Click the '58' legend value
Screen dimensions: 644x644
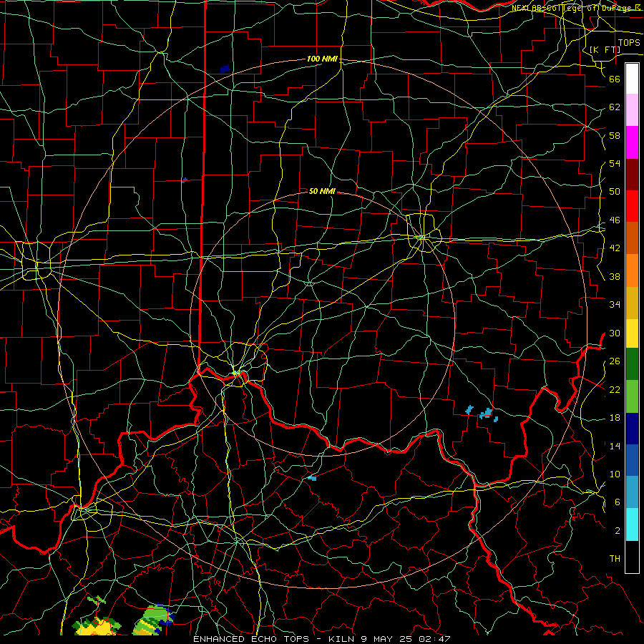(x=615, y=135)
